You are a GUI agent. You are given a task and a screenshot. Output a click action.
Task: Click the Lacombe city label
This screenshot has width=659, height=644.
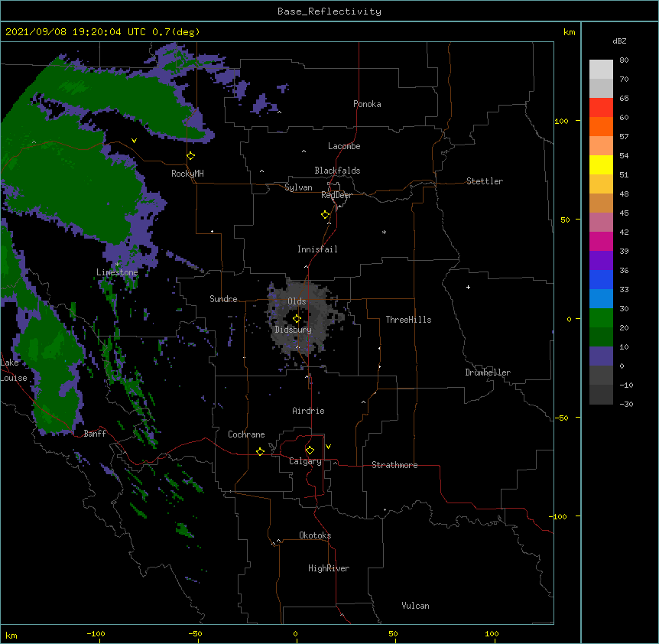pyautogui.click(x=344, y=146)
